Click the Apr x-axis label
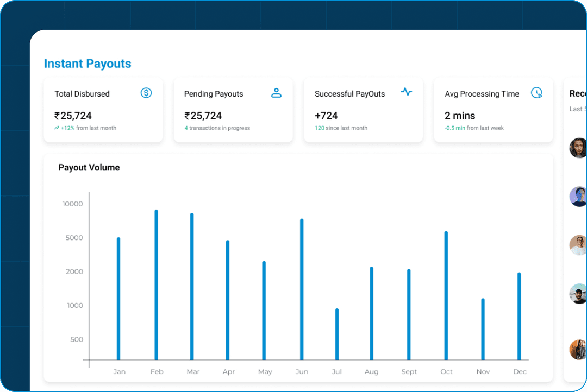Viewport: 587px width, 392px height. click(x=229, y=372)
